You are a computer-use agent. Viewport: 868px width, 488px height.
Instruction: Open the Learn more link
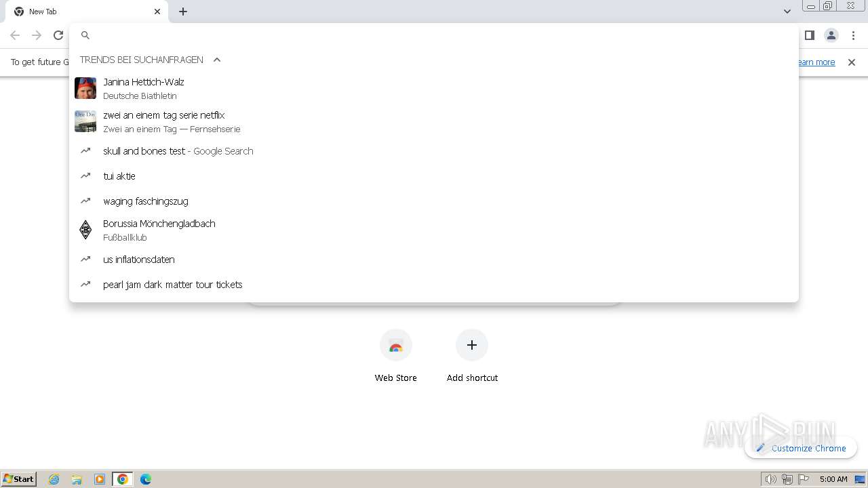click(816, 62)
